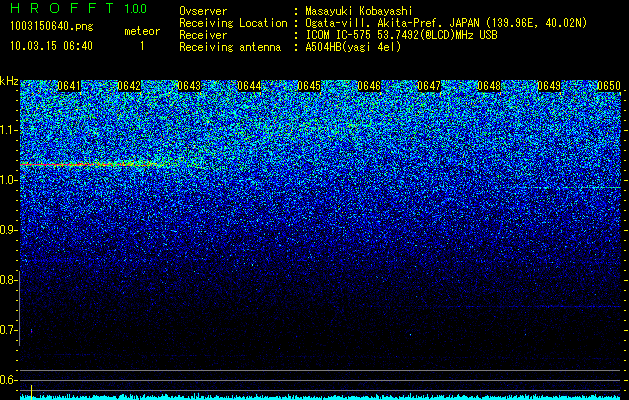
Task: Click the 0645 time marker
Action: [x=309, y=86]
